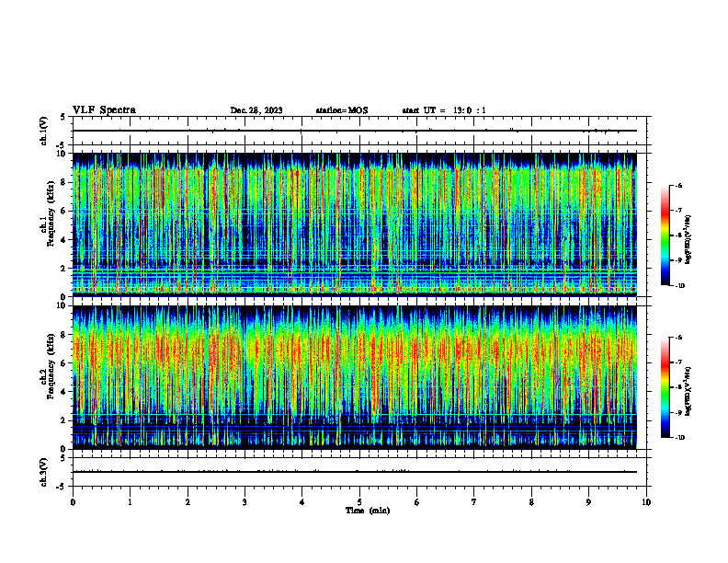Click the "-7" label on ch.2 color bar
Image resolution: width=728 pixels, height=563 pixels.
pyautogui.click(x=678, y=362)
